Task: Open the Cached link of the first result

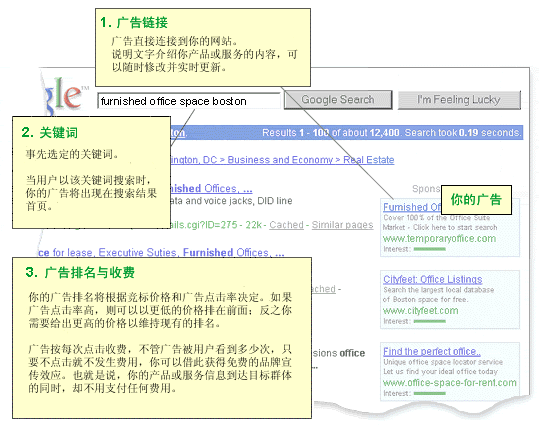Action: [286, 225]
